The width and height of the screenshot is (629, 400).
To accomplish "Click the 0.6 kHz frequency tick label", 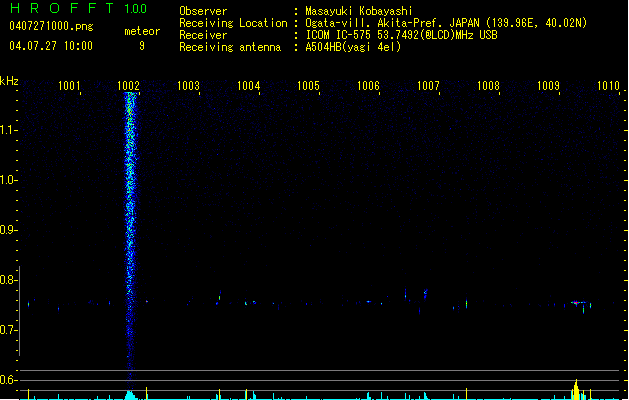I will (x=8, y=380).
